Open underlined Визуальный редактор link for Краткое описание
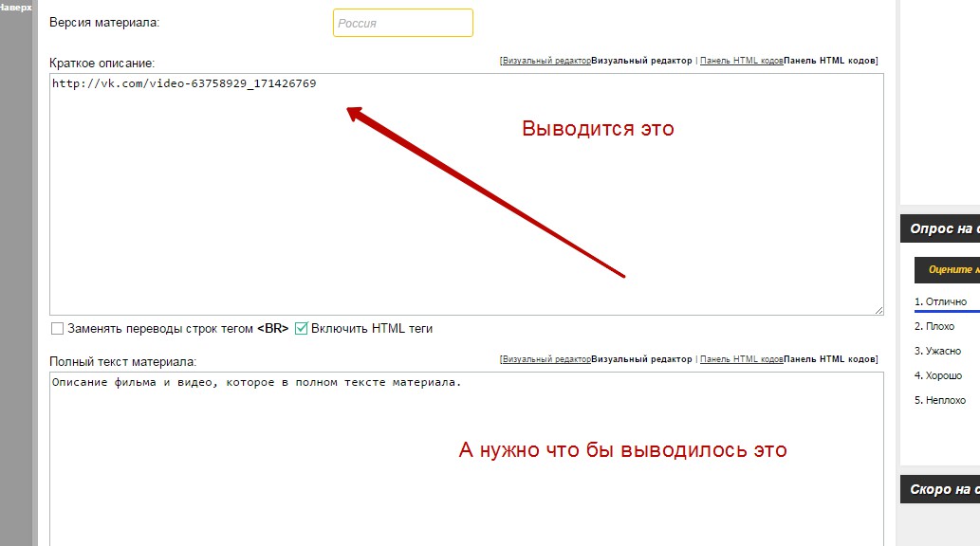The height and width of the screenshot is (546, 980). pyautogui.click(x=546, y=61)
